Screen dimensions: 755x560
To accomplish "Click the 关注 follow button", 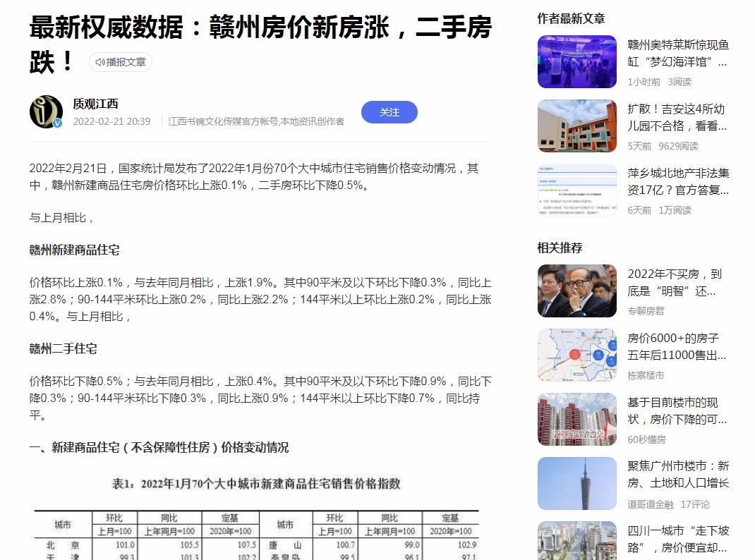I will click(x=389, y=112).
